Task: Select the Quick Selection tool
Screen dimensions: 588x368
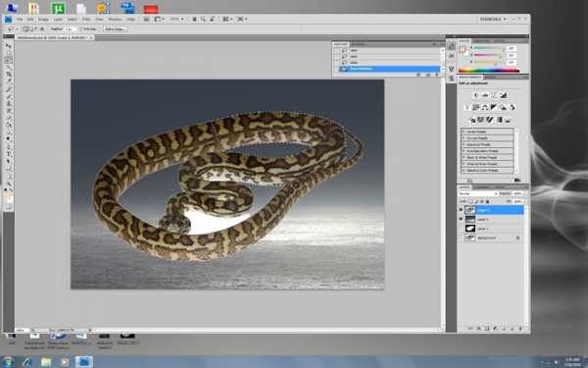Action: click(9, 67)
